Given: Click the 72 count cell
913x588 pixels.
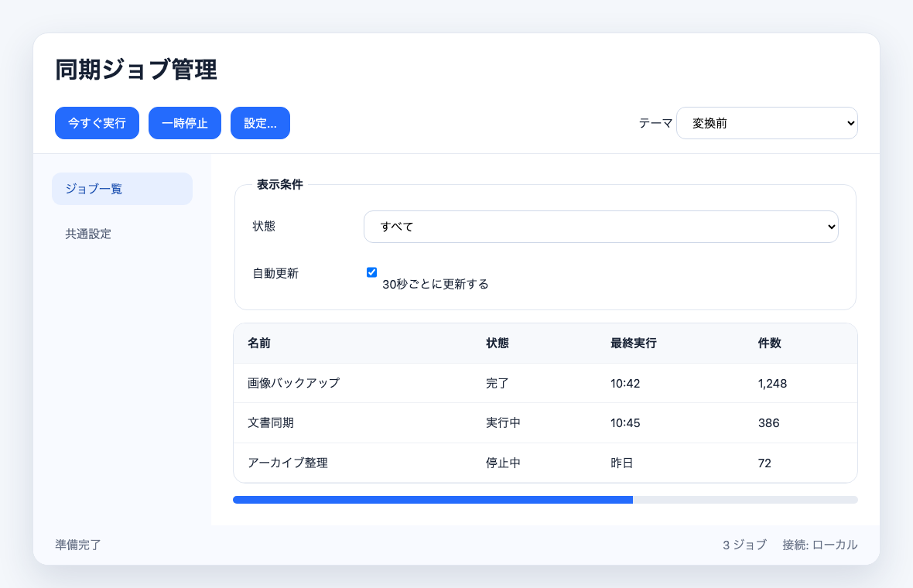Looking at the screenshot, I should point(764,463).
